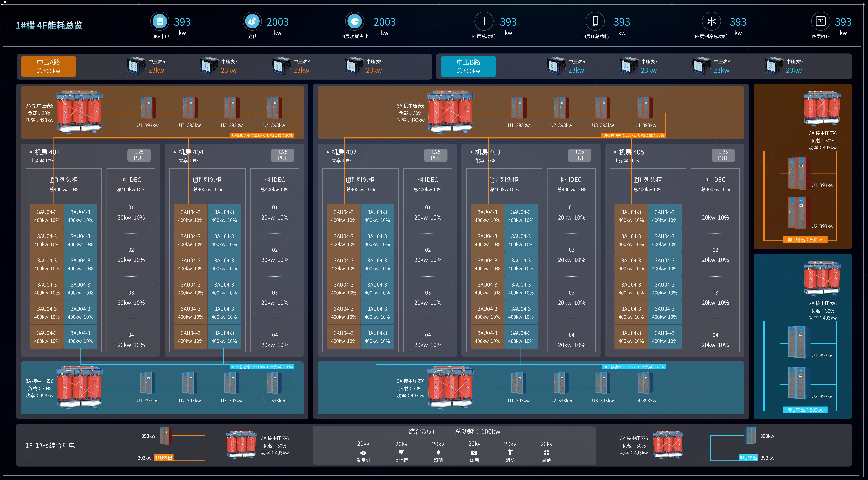Viewport: 868px width, 480px height.
Task: Expand the 机房 401 section arrow
Action: coord(31,152)
